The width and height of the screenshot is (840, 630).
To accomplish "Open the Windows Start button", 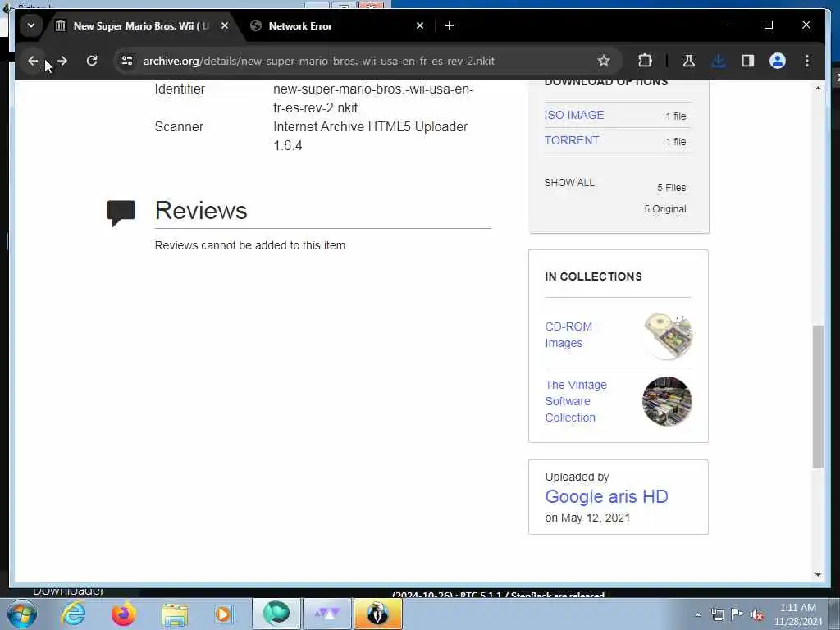I will (22, 614).
